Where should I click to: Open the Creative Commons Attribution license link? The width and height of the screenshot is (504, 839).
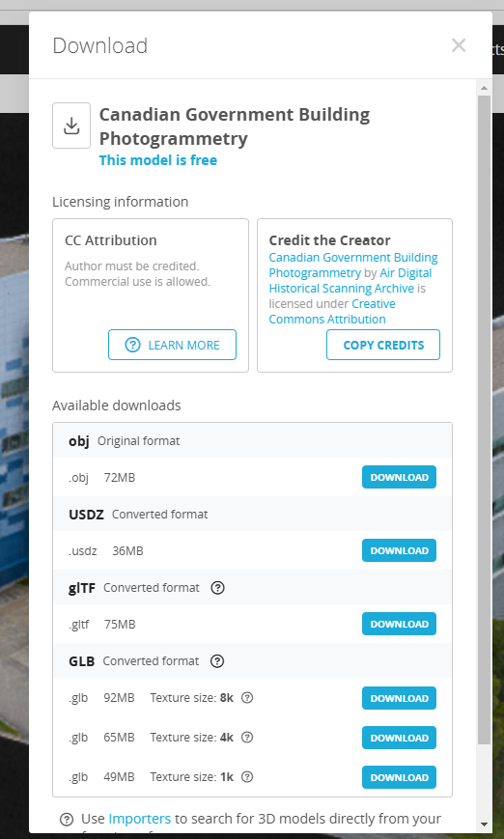[332, 312]
